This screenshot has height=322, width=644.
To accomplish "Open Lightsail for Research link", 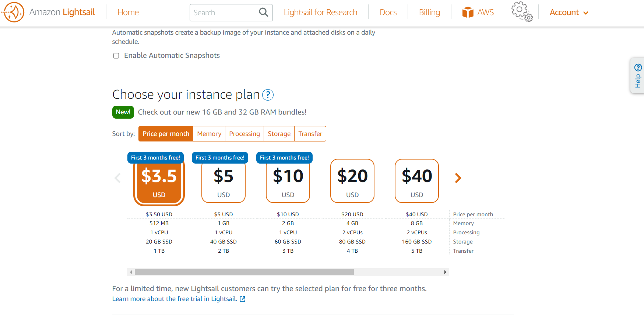I will [320, 13].
